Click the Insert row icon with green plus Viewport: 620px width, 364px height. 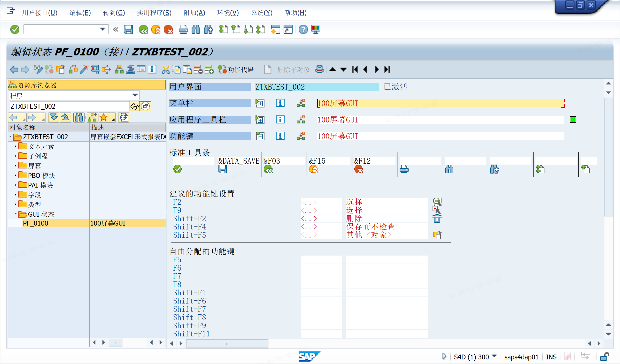click(x=209, y=70)
